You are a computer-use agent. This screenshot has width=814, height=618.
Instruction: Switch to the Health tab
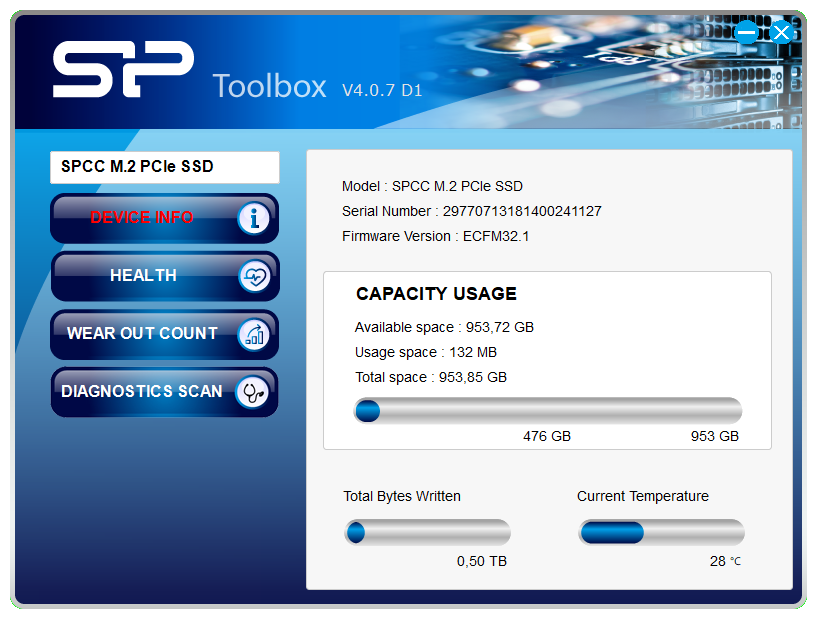click(165, 276)
